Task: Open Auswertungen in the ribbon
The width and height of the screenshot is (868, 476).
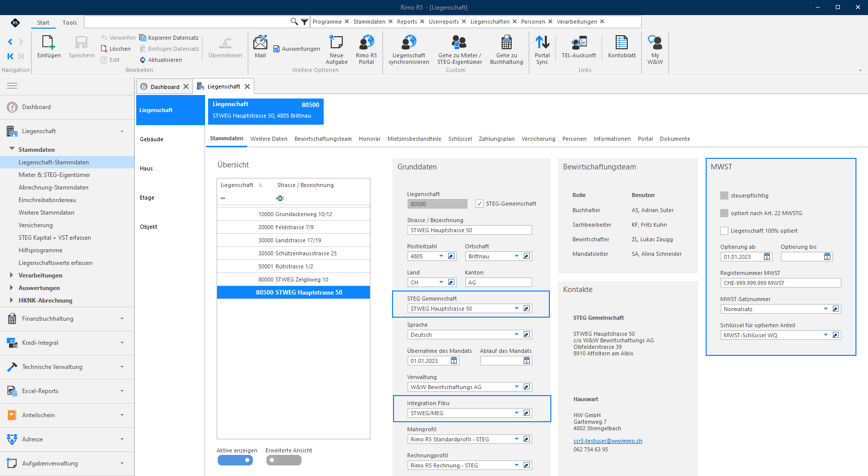Action: (x=297, y=49)
